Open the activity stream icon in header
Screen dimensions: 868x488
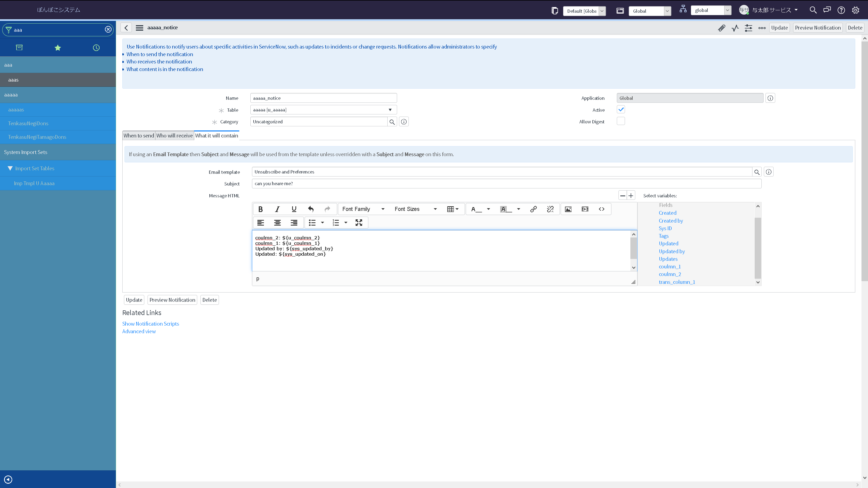click(x=735, y=28)
